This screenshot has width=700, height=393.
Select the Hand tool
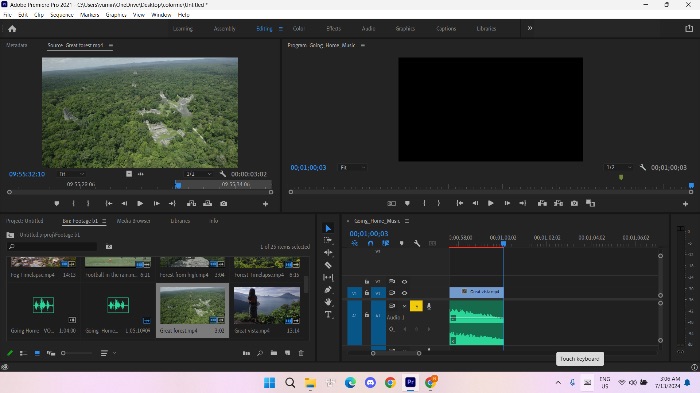[x=328, y=302]
